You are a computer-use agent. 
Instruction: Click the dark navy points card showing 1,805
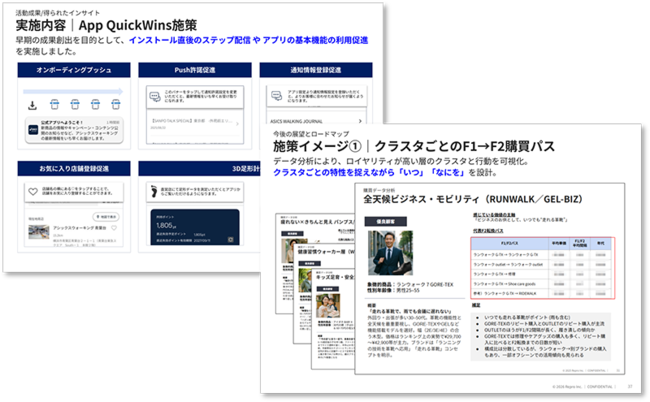click(195, 227)
